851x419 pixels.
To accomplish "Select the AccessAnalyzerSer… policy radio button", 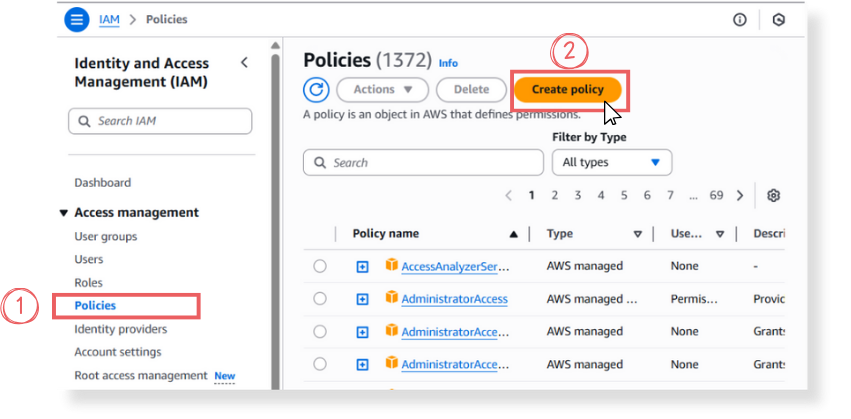I will click(x=320, y=266).
